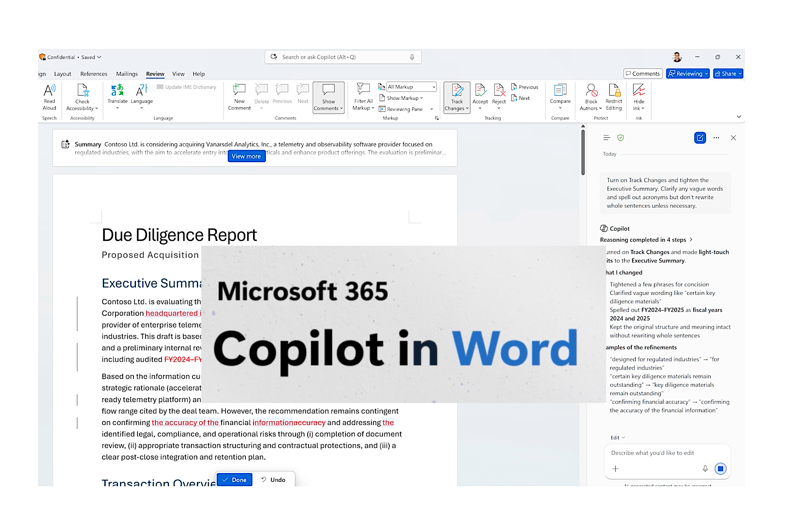The width and height of the screenshot is (807, 532).
Task: Insert a New Comment
Action: pyautogui.click(x=239, y=97)
